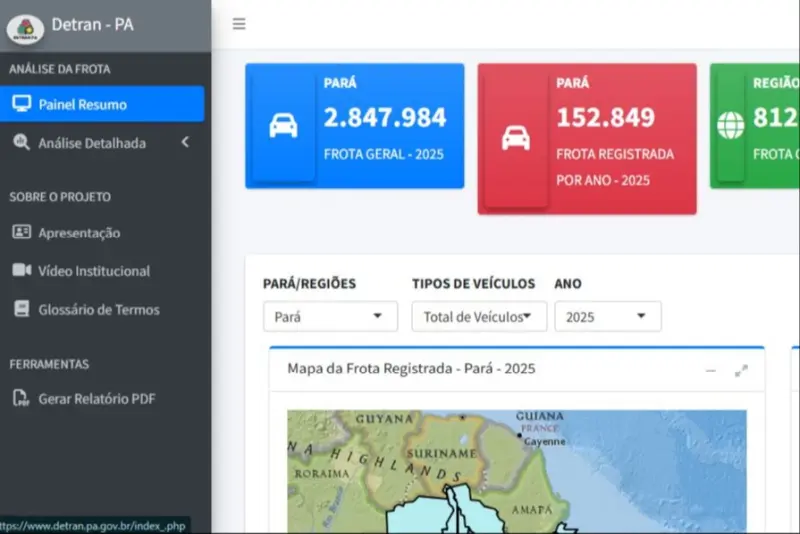Click the Apresentação card icon
The image size is (800, 534).
pyautogui.click(x=21, y=232)
